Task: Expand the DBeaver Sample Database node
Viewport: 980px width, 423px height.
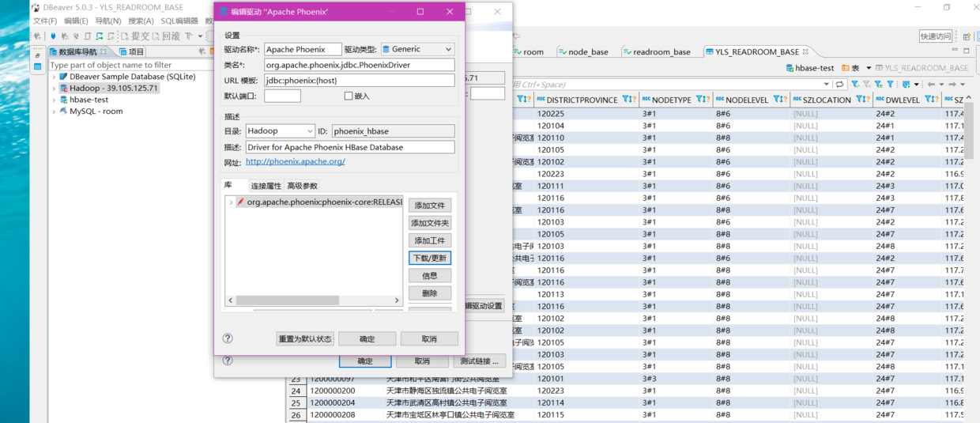Action: 54,77
